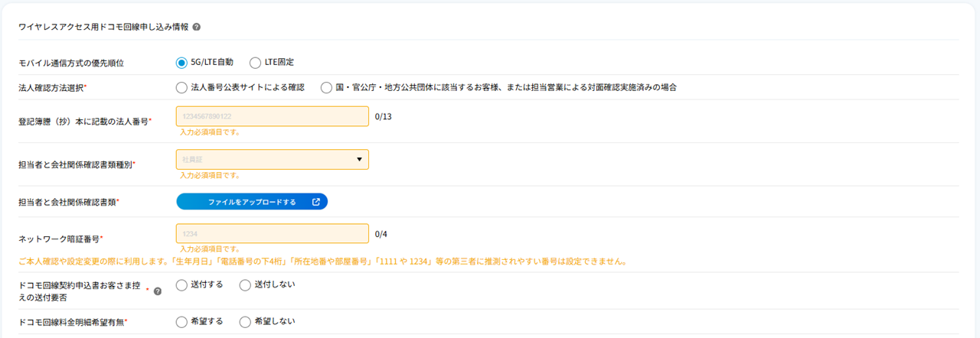Screen dimensions: 980x338
Task: Click the ワイヤレスアクセス用ドコモ回線申し込み情報 section heading
Action: [x=103, y=27]
